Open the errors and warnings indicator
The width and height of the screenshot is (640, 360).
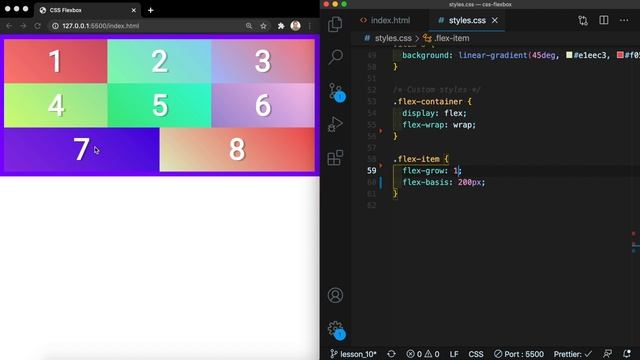(x=423, y=354)
